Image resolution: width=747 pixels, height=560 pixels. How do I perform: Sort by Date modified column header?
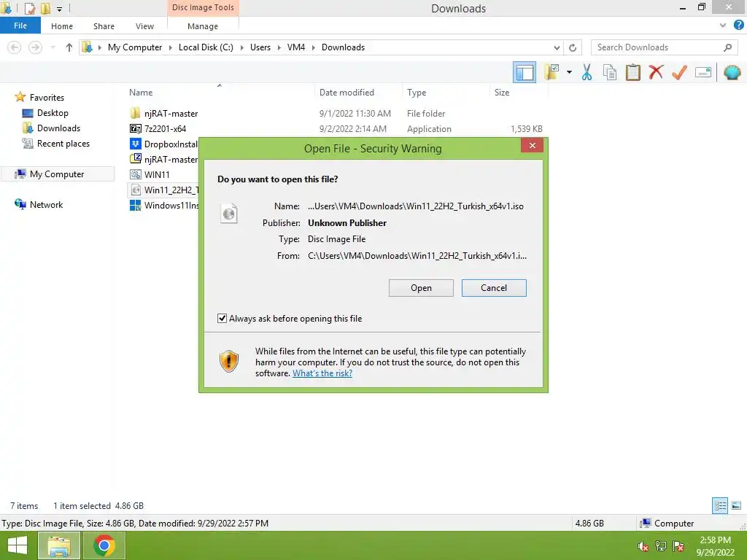[x=347, y=93]
